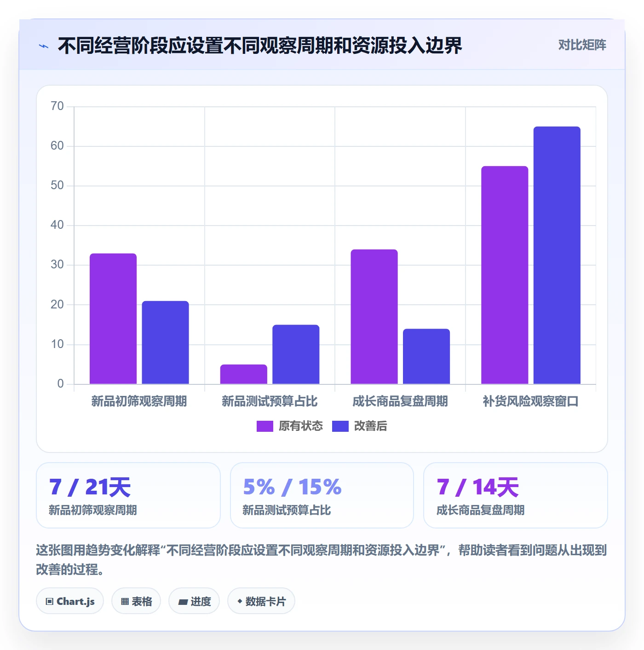This screenshot has width=644, height=650.
Task: Click the purple 补货风险观察窗口 bar
Action: (x=505, y=275)
